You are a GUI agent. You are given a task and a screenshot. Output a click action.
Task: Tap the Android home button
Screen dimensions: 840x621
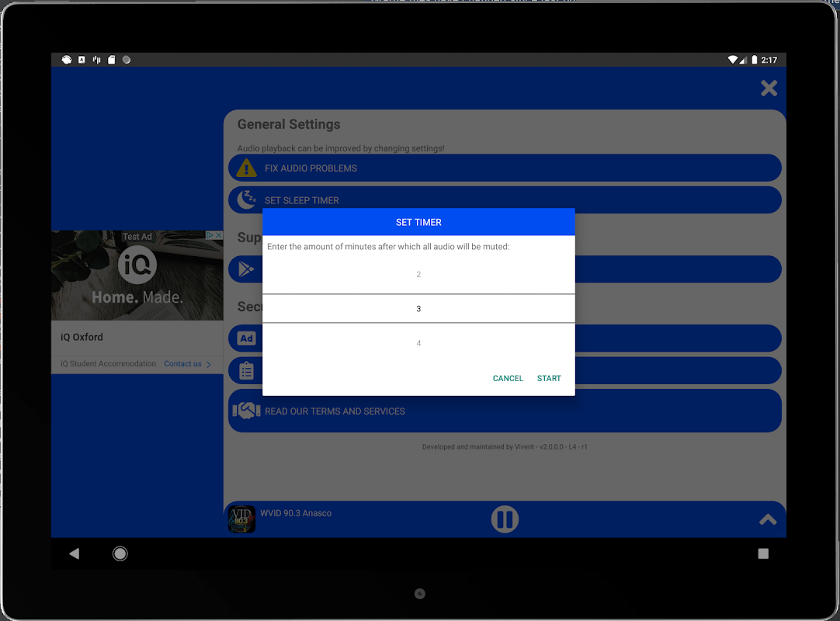point(120,553)
